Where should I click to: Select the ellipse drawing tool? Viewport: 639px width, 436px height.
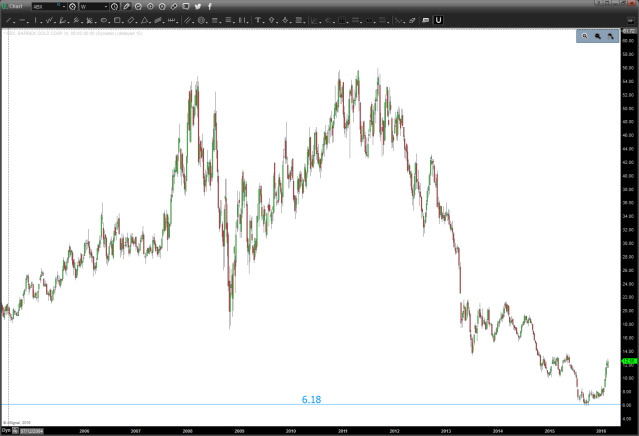tap(104, 21)
